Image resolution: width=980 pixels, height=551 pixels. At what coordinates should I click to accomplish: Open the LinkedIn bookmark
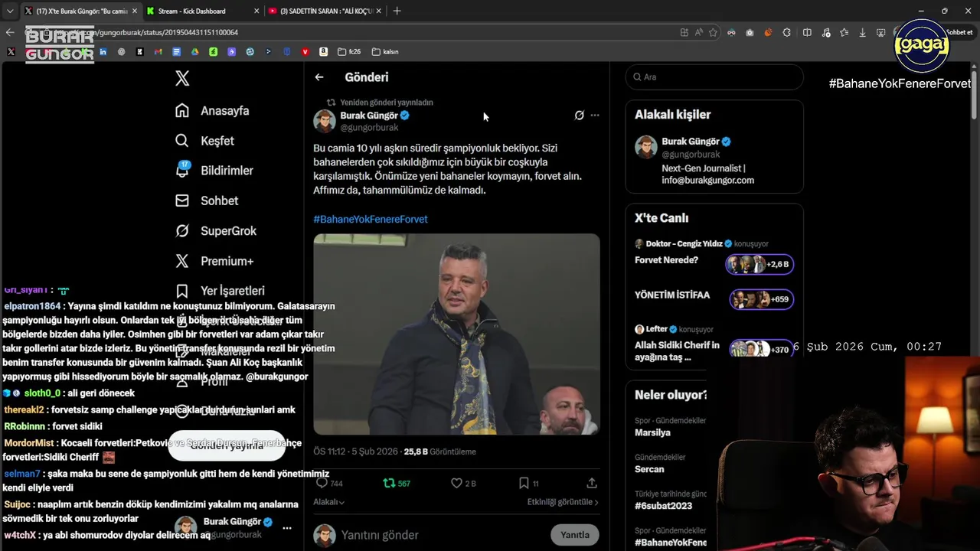coord(103,52)
